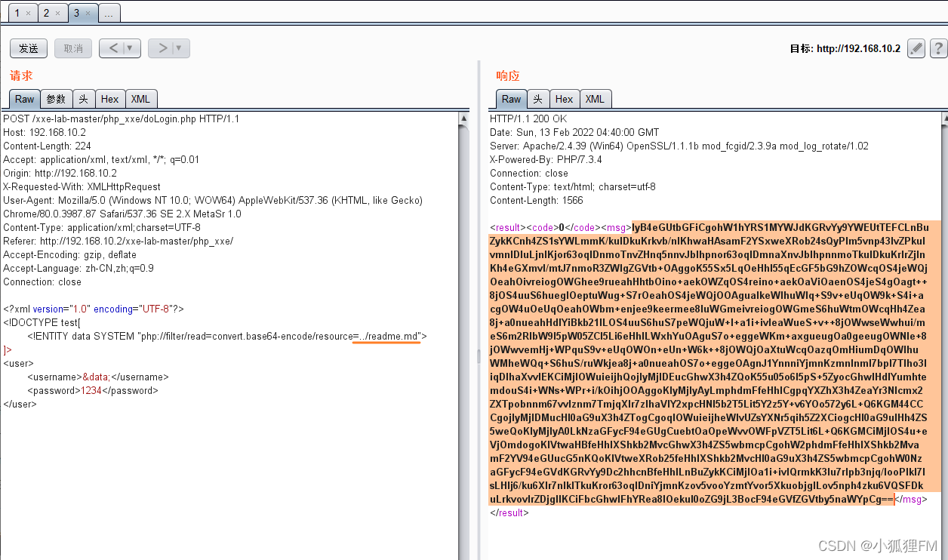Viewport: 948px width, 560px height.
Task: Click the closing </result> tag in response
Action: (509, 513)
